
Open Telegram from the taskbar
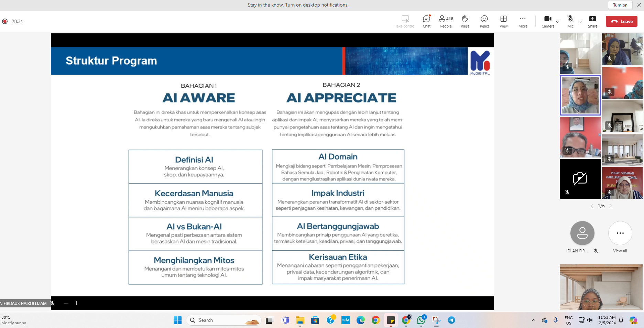(x=451, y=320)
